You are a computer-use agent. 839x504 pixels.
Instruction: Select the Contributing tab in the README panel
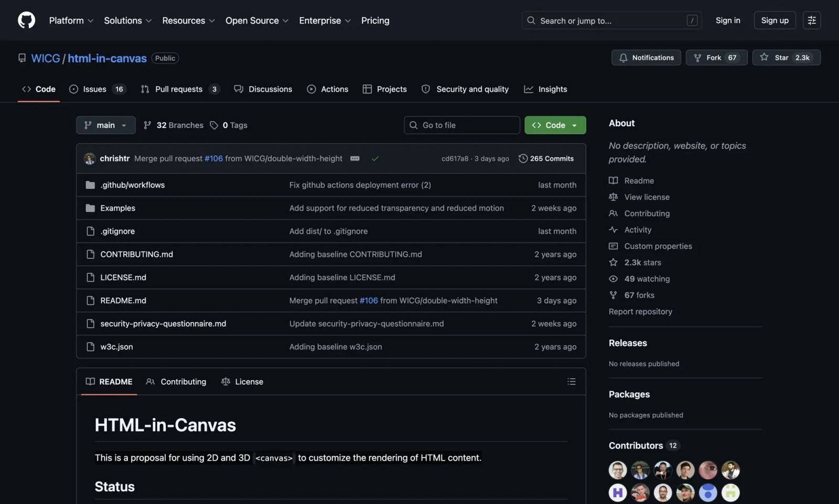point(176,381)
